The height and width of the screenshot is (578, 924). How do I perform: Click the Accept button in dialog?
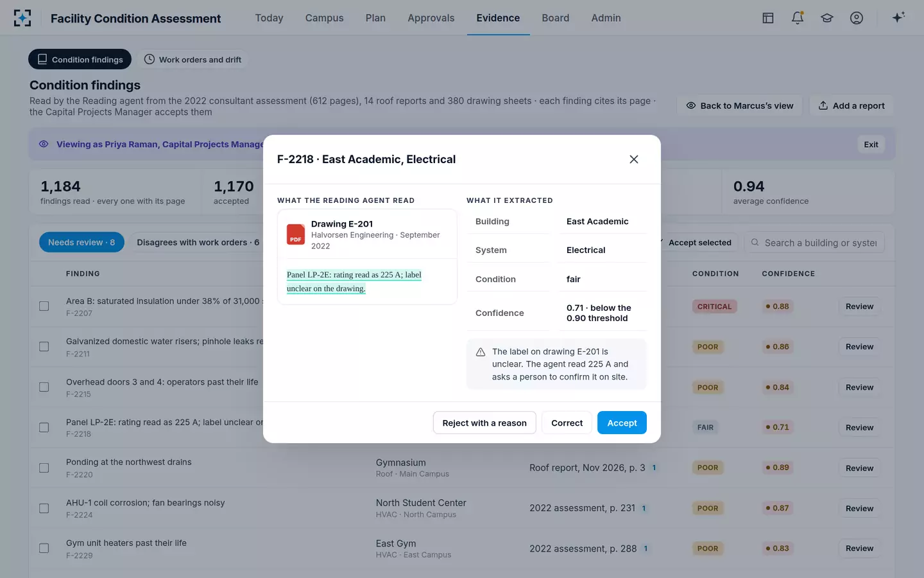tap(622, 423)
